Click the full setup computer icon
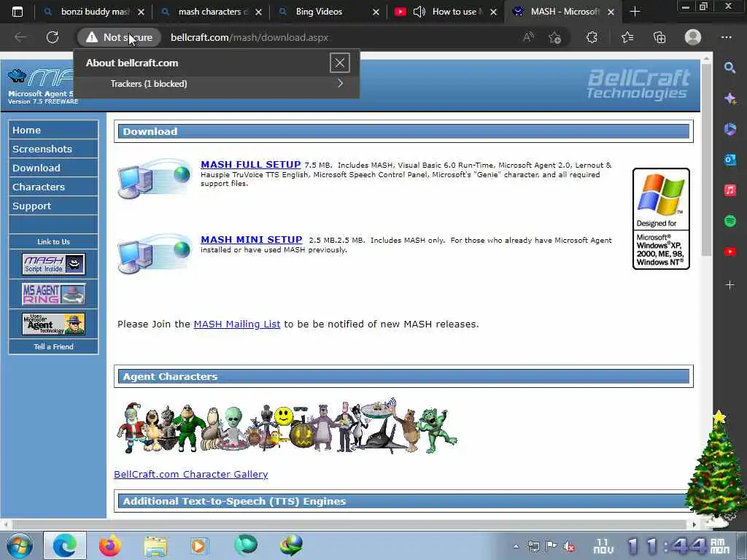The image size is (747, 560). pyautogui.click(x=155, y=179)
